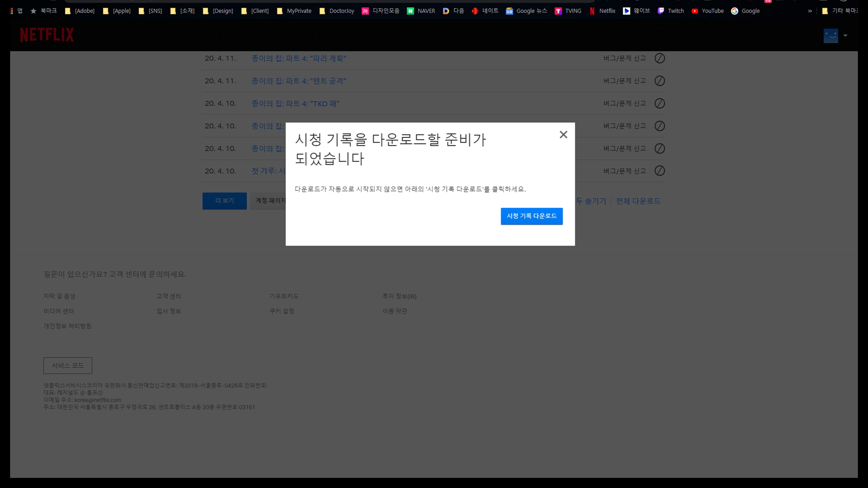Hide the TKO 패 episode entry

coord(659,103)
